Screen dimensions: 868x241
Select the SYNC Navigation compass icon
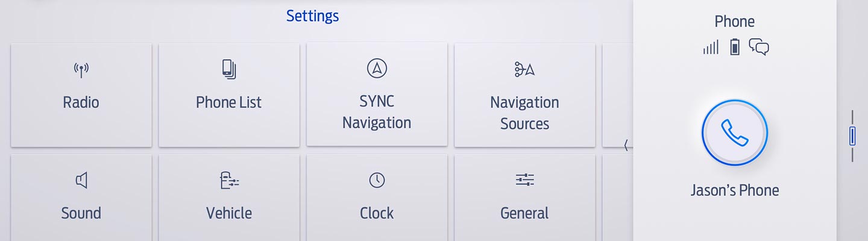tap(377, 69)
